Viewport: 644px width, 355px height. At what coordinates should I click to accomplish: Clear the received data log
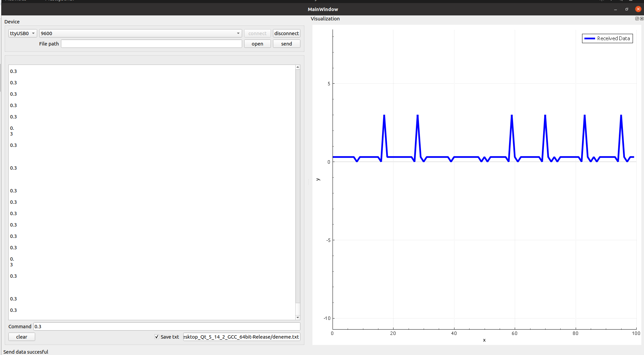point(21,337)
